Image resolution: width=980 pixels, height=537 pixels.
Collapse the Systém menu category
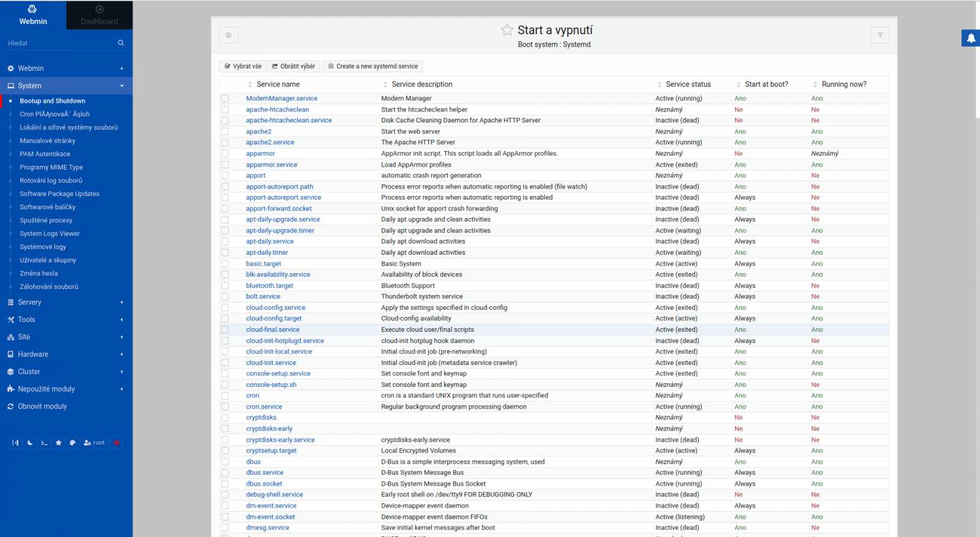pyautogui.click(x=66, y=86)
